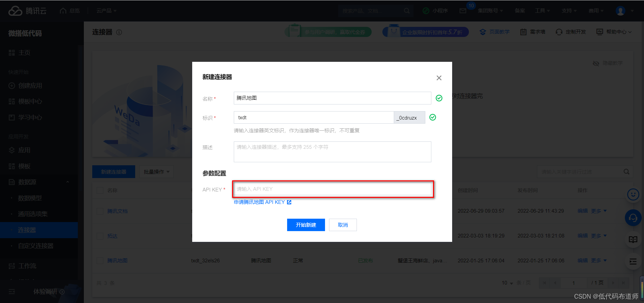Open the enterprise discount banner
Screen dimensions: 644x303
[x=426, y=32]
